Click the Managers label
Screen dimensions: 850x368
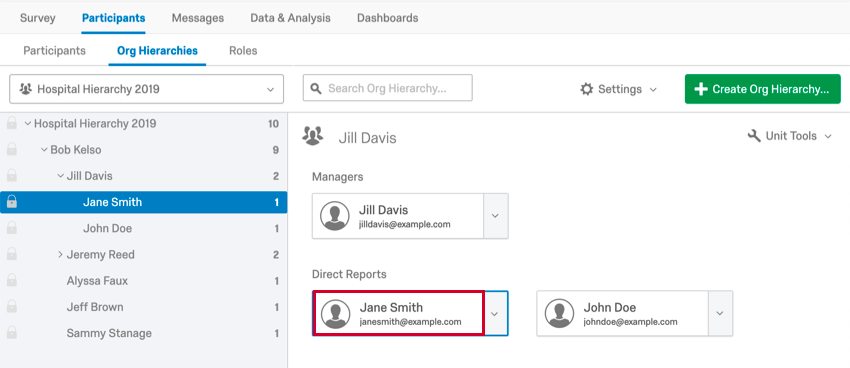(x=337, y=177)
